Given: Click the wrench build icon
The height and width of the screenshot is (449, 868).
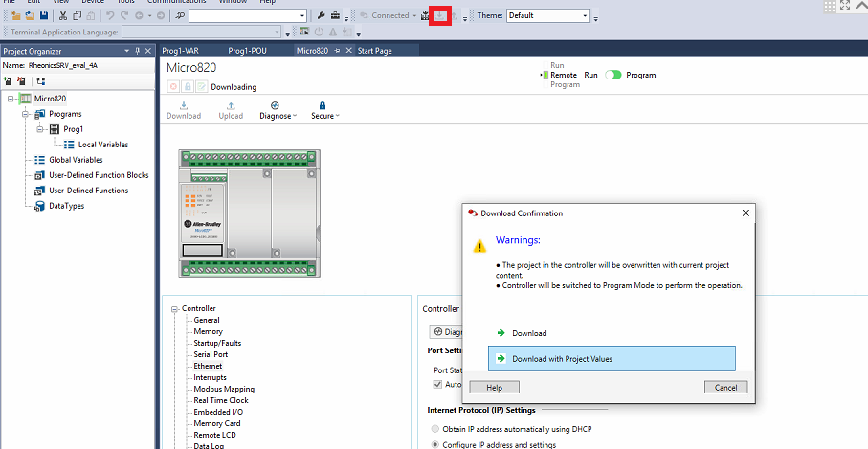Looking at the screenshot, I should click(x=322, y=16).
